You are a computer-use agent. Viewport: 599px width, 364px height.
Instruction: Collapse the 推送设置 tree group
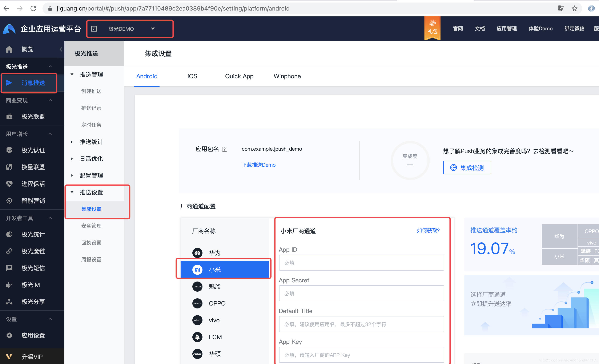[x=72, y=192]
